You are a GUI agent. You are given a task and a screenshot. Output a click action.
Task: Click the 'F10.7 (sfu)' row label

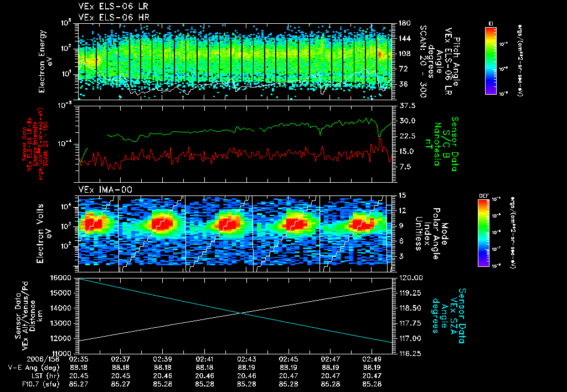[40, 384]
